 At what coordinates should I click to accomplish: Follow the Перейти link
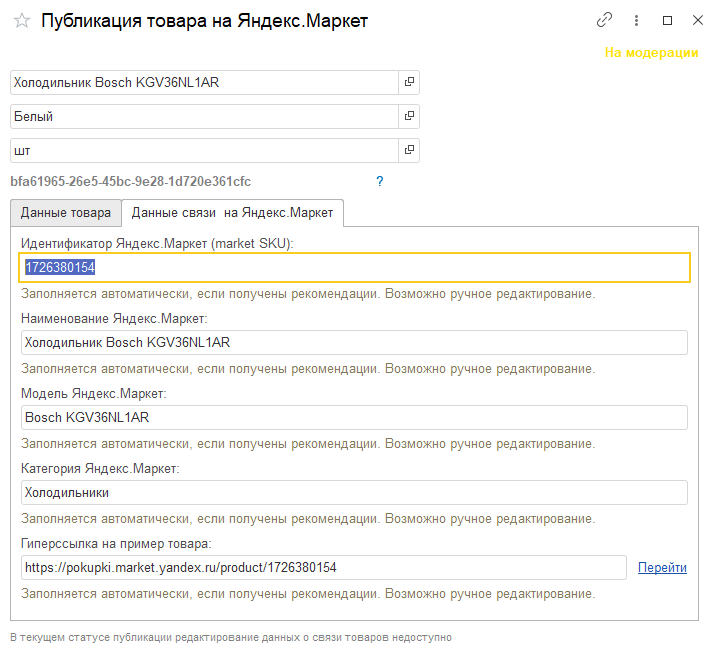(662, 568)
